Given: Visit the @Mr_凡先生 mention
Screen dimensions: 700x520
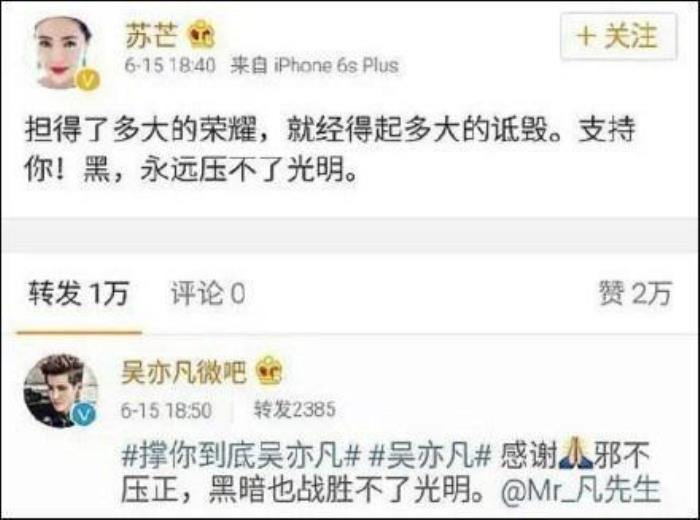Looking at the screenshot, I should point(581,490).
